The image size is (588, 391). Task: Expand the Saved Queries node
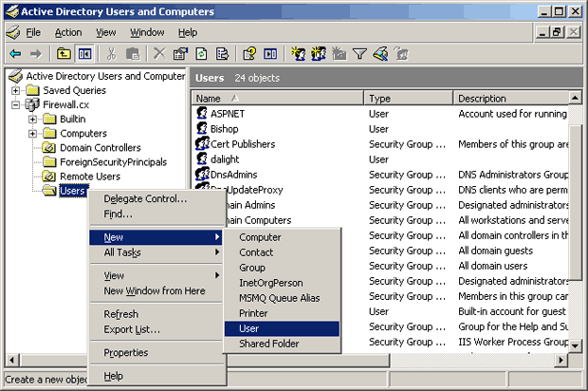coord(15,90)
